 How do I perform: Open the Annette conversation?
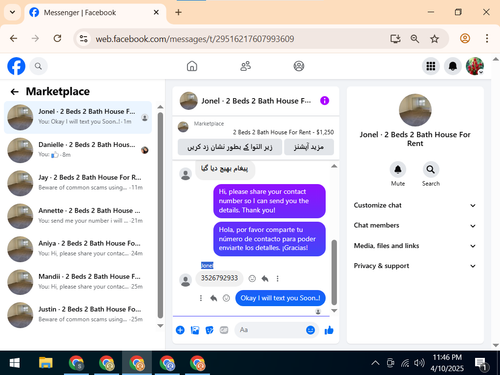coord(78,216)
